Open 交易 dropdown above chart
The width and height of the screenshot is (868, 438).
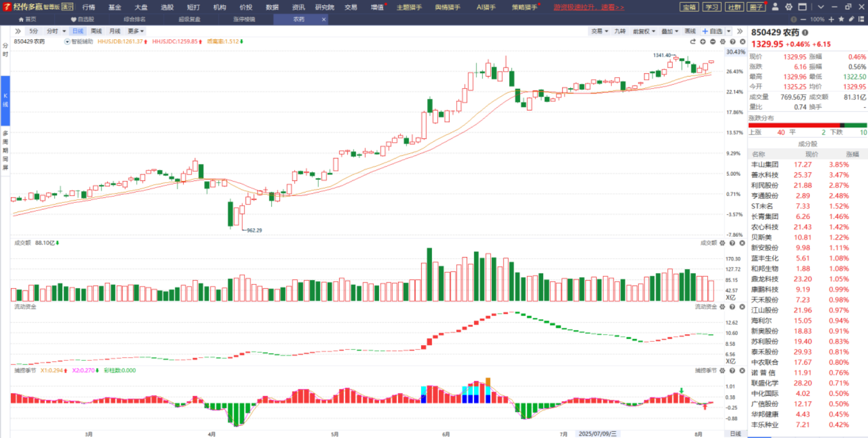pyautogui.click(x=599, y=31)
